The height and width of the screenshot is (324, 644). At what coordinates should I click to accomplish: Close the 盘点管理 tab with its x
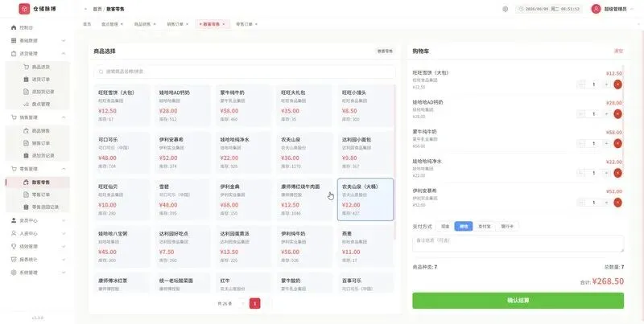point(122,24)
